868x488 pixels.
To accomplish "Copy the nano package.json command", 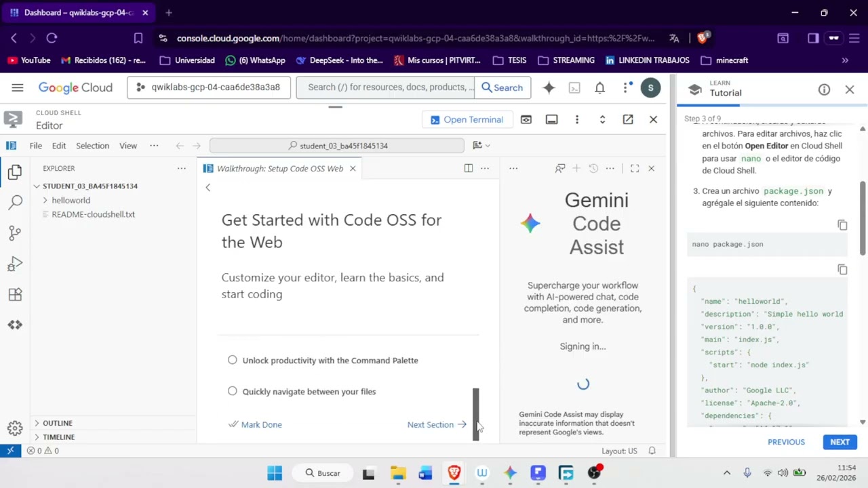I will point(842,225).
